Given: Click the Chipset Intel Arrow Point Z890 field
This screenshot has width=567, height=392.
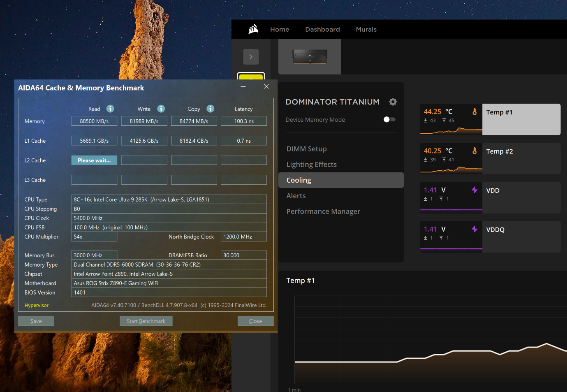Looking at the screenshot, I should (169, 274).
